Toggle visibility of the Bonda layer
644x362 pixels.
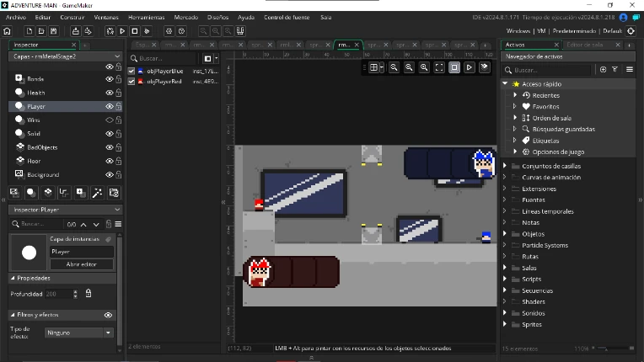click(x=110, y=79)
